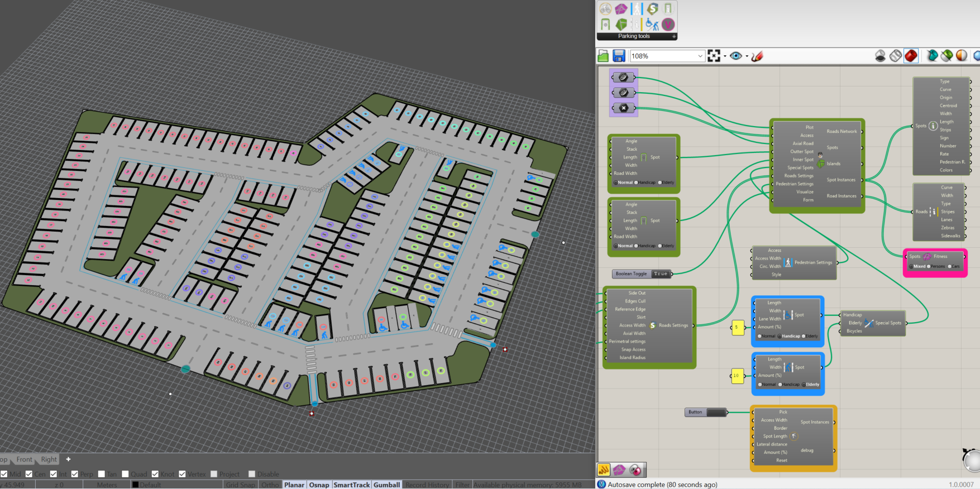This screenshot has width=980, height=489.
Task: Select the bicycle parking tool icon
Action: coord(606,9)
